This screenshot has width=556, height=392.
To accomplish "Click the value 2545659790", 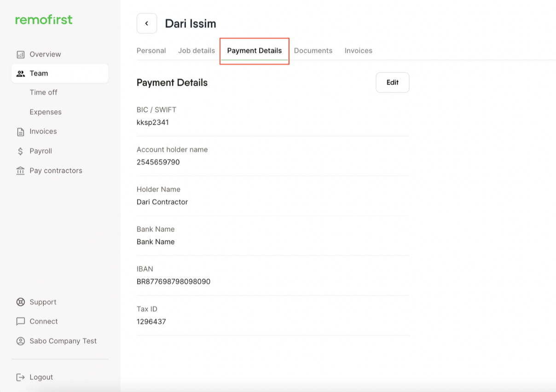I will (158, 162).
